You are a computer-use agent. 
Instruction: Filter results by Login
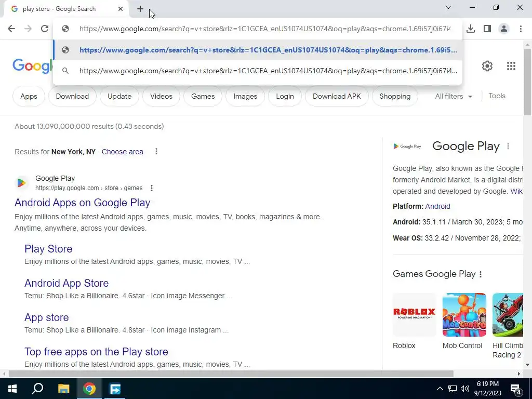tap(285, 96)
